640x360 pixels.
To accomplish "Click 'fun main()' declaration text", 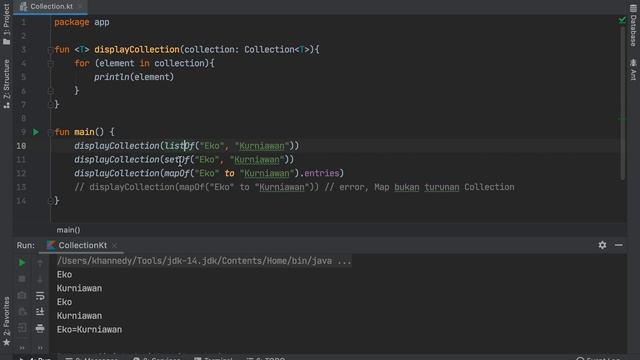I will pyautogui.click(x=79, y=132).
